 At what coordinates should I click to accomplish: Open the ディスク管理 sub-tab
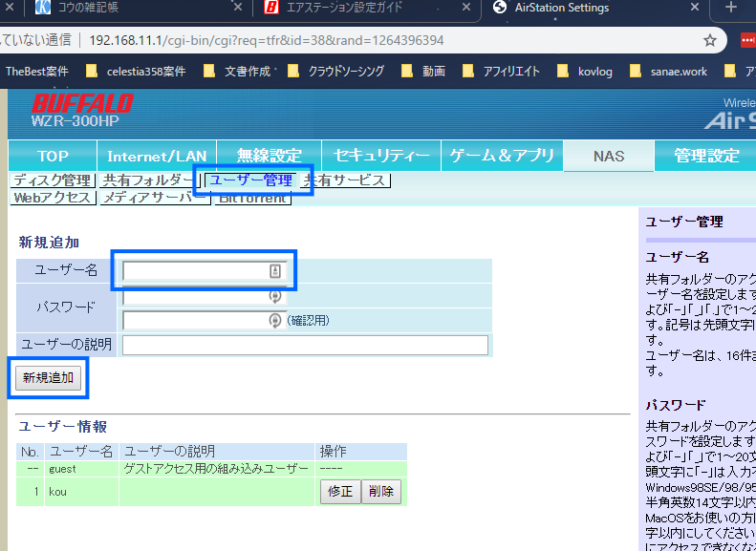tap(52, 180)
